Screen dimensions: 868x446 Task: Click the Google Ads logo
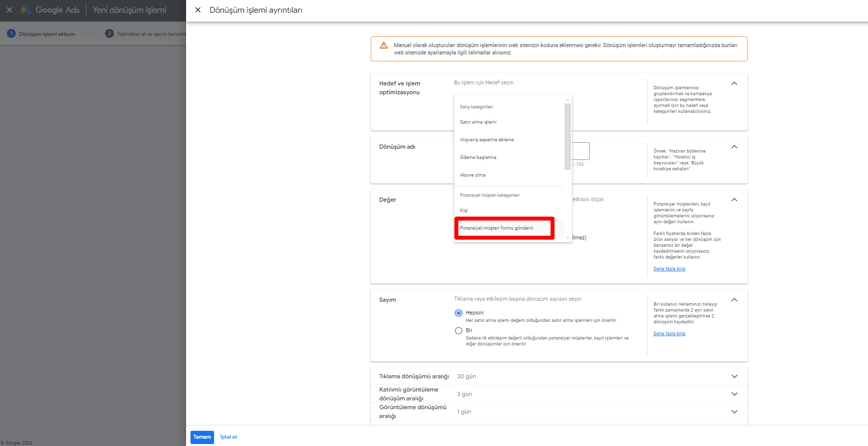26,10
